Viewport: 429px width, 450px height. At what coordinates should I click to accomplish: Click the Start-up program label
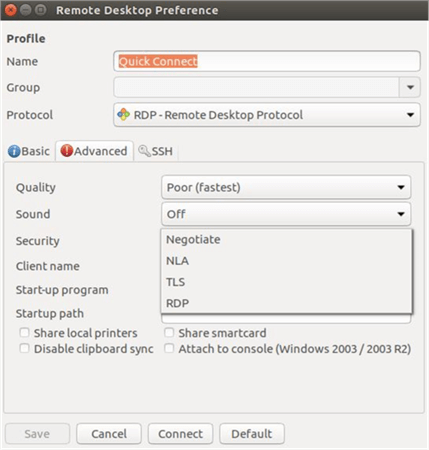click(x=62, y=290)
